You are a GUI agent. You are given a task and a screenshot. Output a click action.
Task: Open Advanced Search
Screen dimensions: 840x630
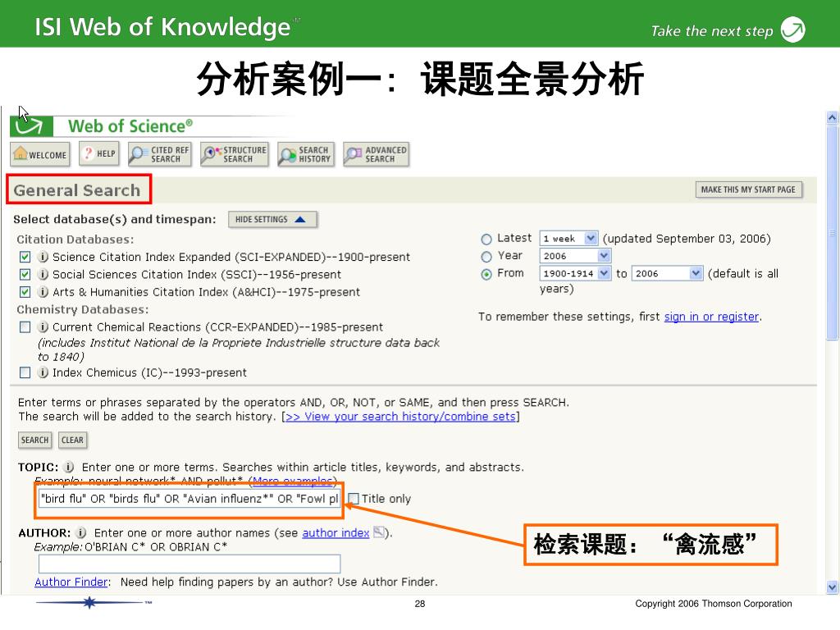point(376,154)
